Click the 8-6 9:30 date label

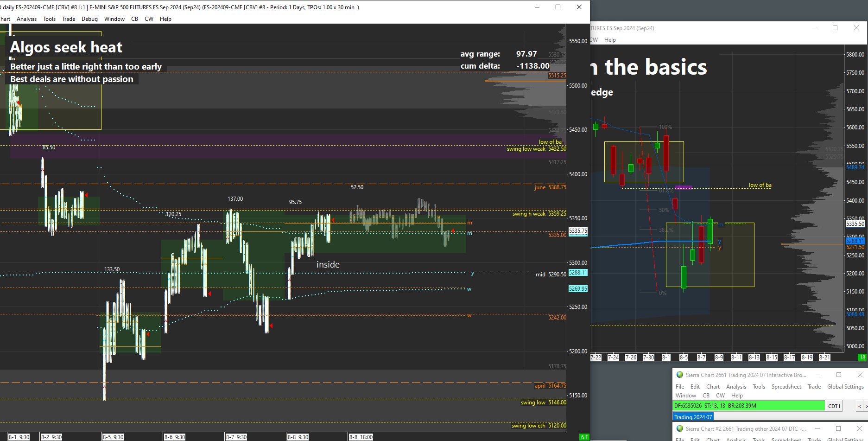click(175, 437)
